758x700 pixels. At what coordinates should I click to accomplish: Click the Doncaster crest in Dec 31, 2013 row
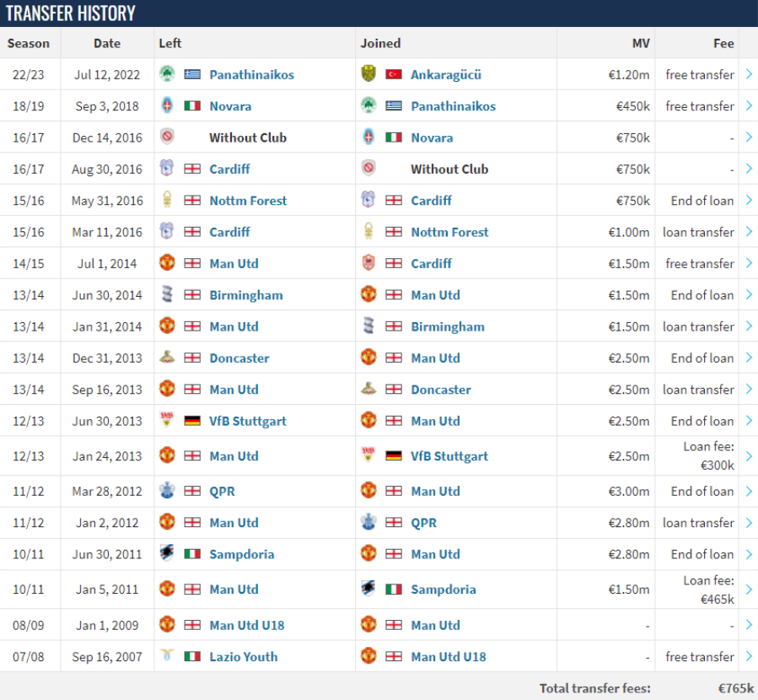pyautogui.click(x=167, y=358)
